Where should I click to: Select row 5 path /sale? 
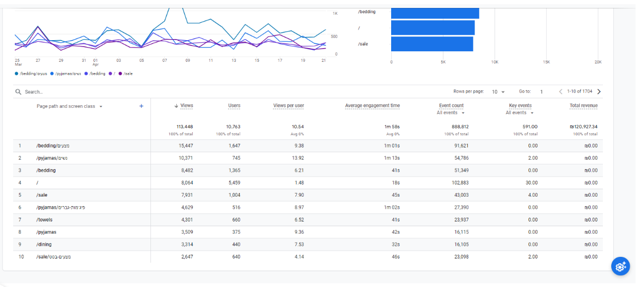click(x=42, y=195)
